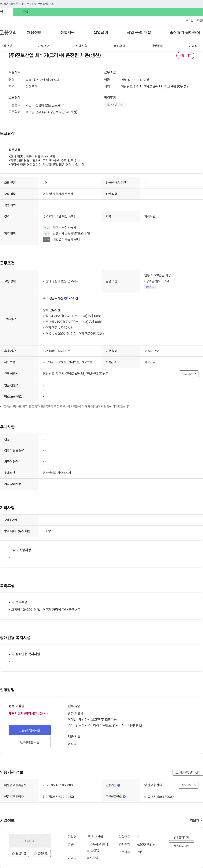The height and width of the screenshot is (868, 203).
Task: Jump to the 우대사항 section tab
Action: click(82, 46)
